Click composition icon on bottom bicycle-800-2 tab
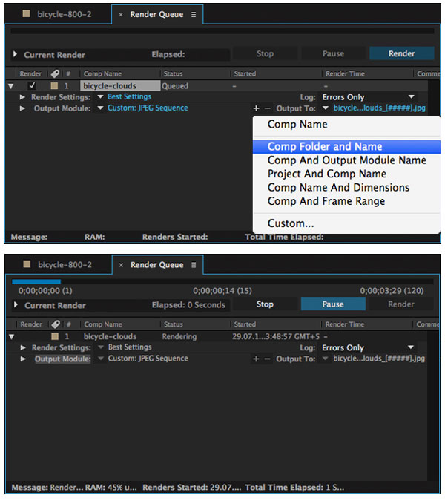 tap(27, 264)
